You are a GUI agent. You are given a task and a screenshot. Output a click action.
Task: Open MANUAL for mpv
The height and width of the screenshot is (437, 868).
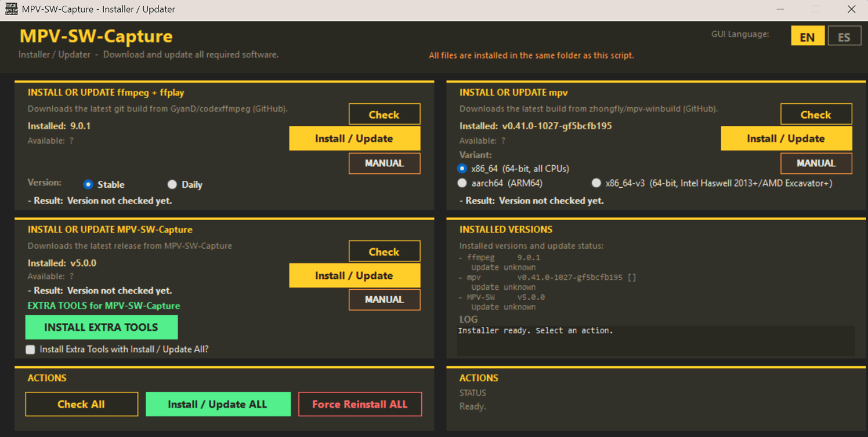816,163
